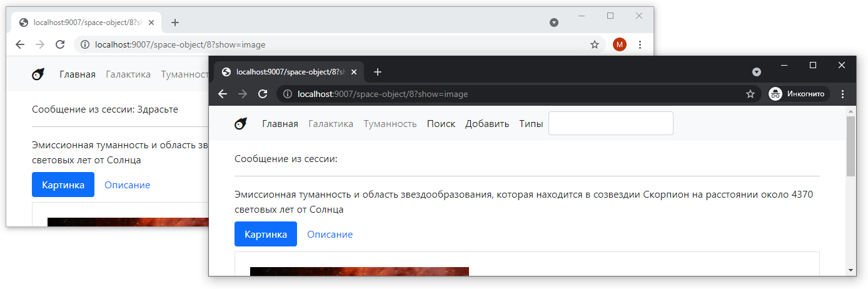Click the reload icon in the incognito window

pos(263,94)
